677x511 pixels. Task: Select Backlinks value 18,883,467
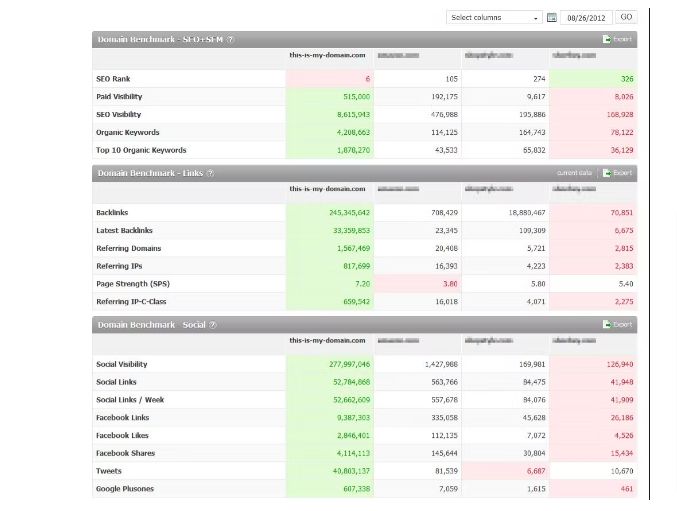[x=527, y=213]
